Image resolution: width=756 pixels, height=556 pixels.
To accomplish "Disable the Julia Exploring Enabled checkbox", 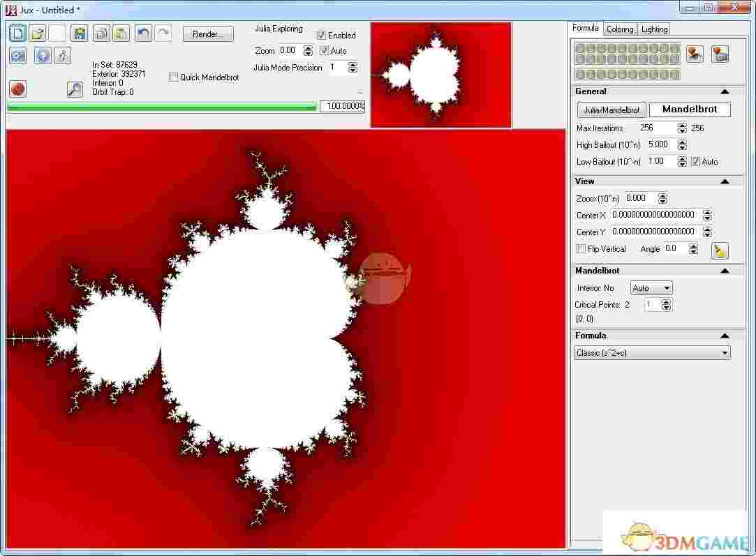I will [322, 35].
